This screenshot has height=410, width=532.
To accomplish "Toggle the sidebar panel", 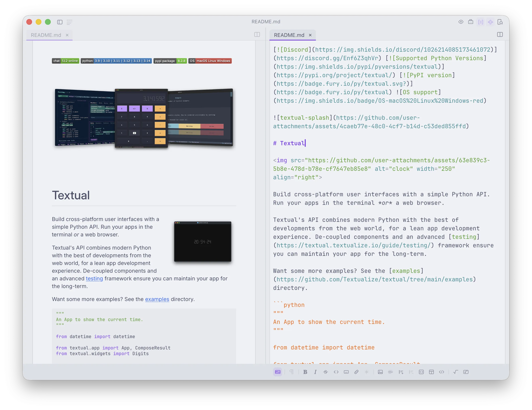I will (x=60, y=22).
